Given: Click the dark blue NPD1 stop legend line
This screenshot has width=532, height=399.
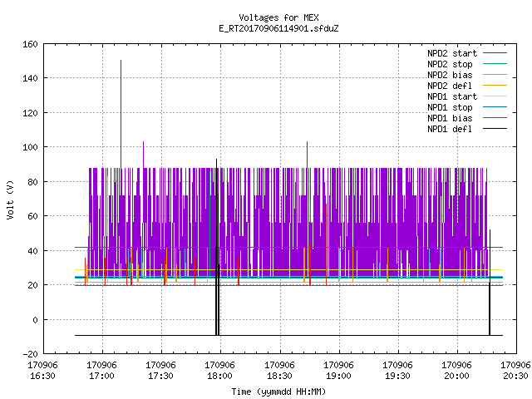Looking at the screenshot, I should [x=495, y=107].
